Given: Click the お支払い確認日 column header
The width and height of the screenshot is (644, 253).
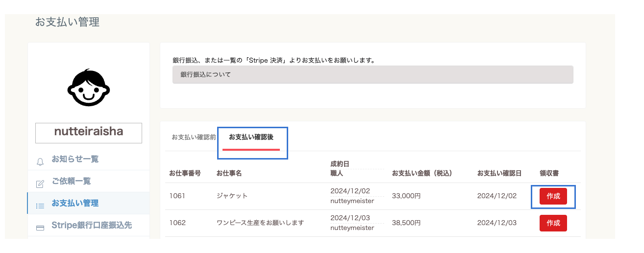Looking at the screenshot, I should pos(499,173).
